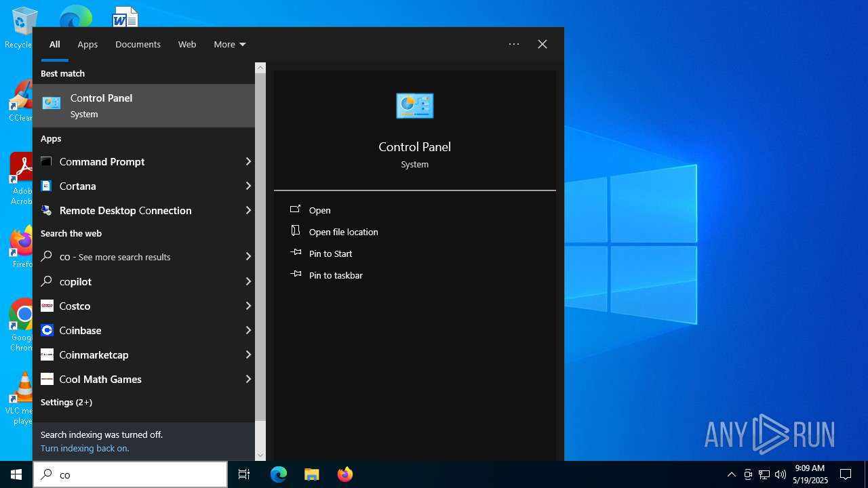The image size is (868, 488).
Task: Select the 'Coinbase' web suggestion text
Action: [x=80, y=330]
